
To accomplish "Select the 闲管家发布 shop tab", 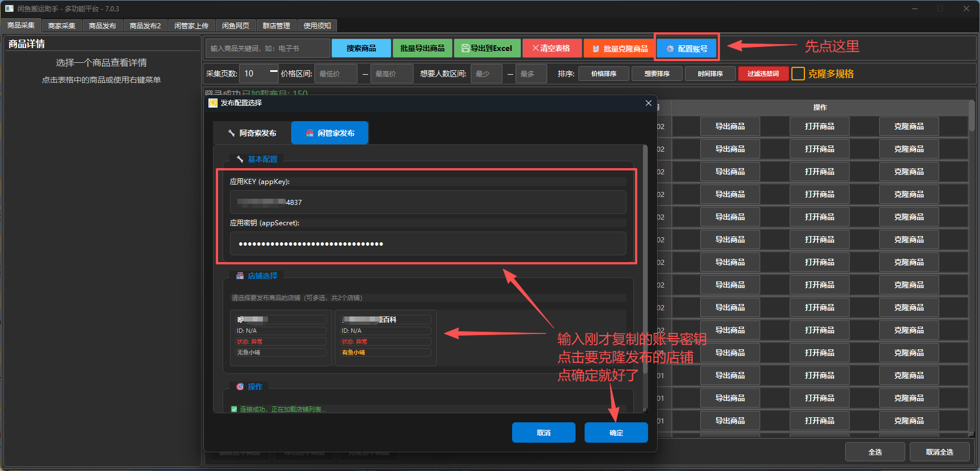I will tap(330, 133).
